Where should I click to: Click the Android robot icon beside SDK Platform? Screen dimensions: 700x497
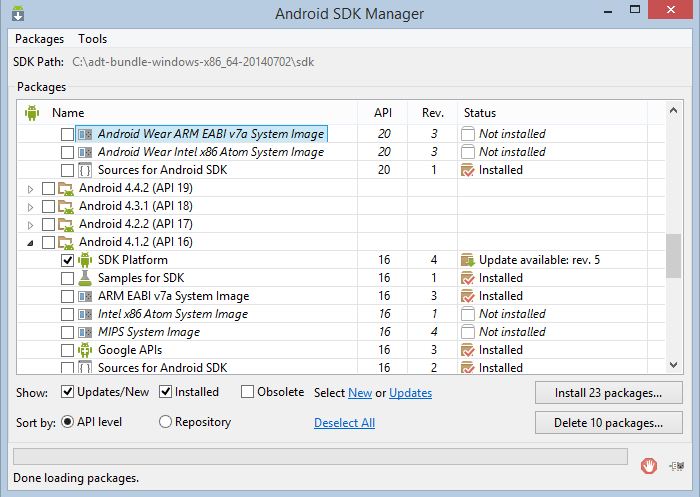[86, 260]
